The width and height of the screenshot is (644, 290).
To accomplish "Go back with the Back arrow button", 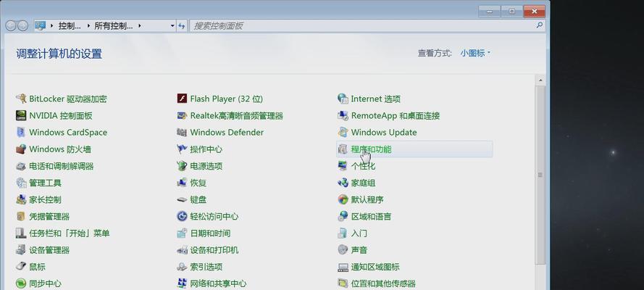I will 11,26.
